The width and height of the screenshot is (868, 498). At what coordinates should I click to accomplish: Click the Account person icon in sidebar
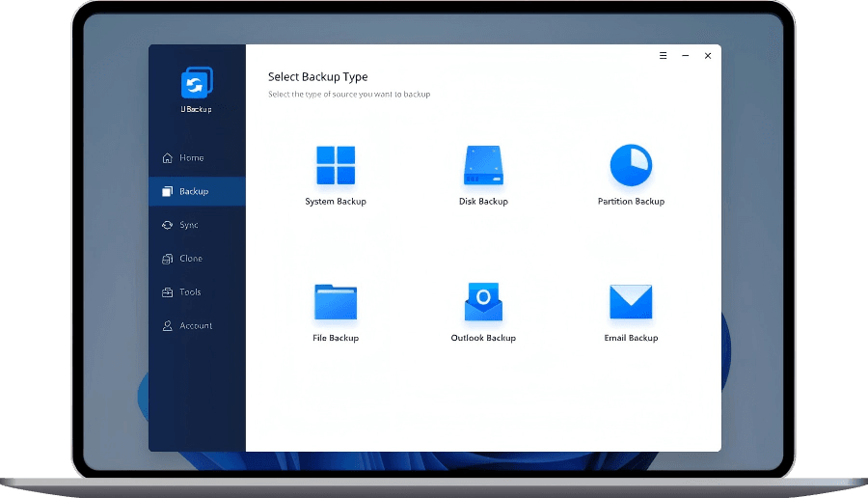click(167, 326)
